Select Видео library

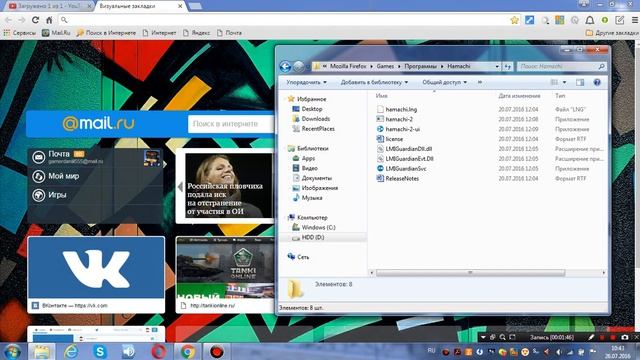pos(310,168)
